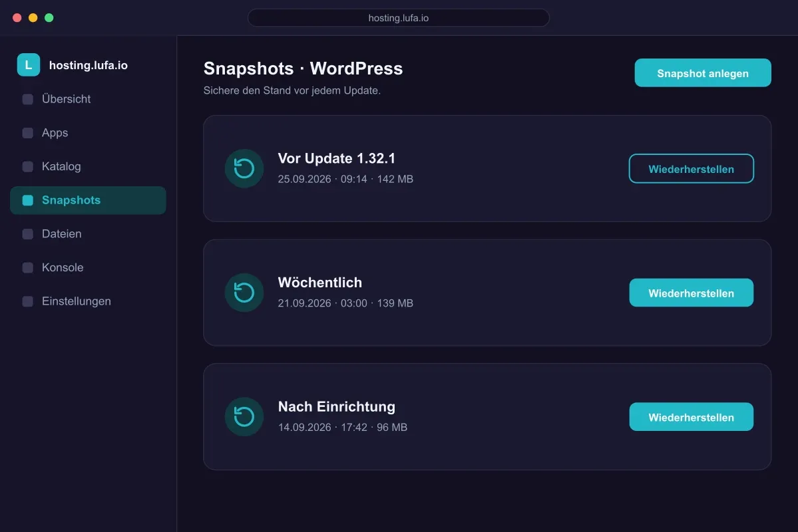The width and height of the screenshot is (798, 532).
Task: Minimize the window with the yellow button
Action: point(33,18)
